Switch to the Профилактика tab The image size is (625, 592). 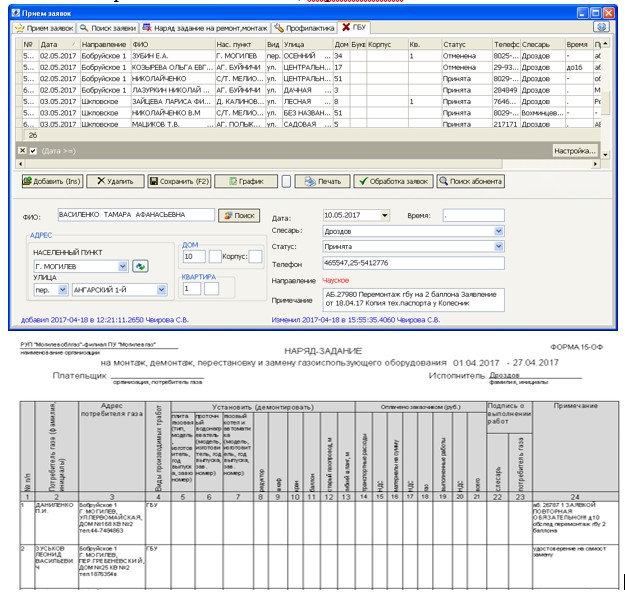click(x=305, y=28)
